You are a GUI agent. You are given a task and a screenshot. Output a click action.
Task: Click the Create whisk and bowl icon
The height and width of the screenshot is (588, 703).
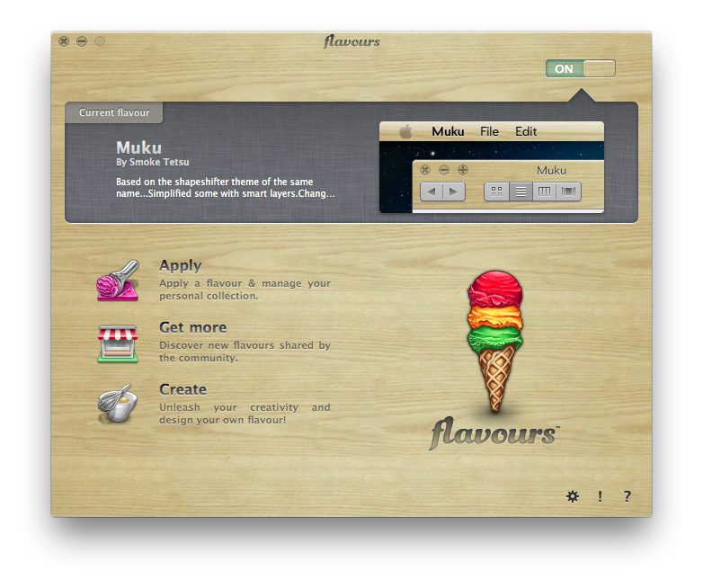click(x=118, y=405)
